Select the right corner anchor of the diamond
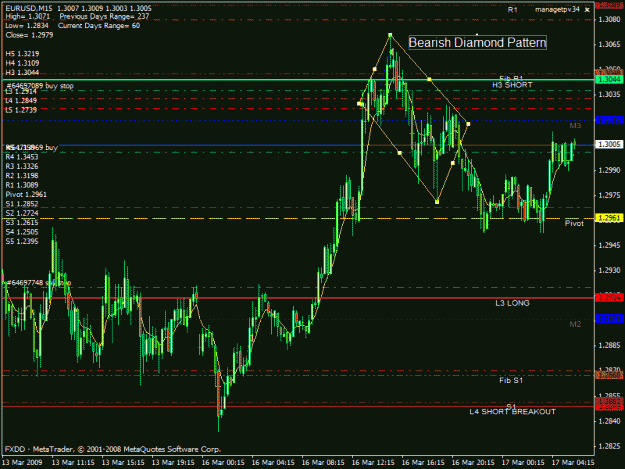This screenshot has width=625, height=469. 468,124
